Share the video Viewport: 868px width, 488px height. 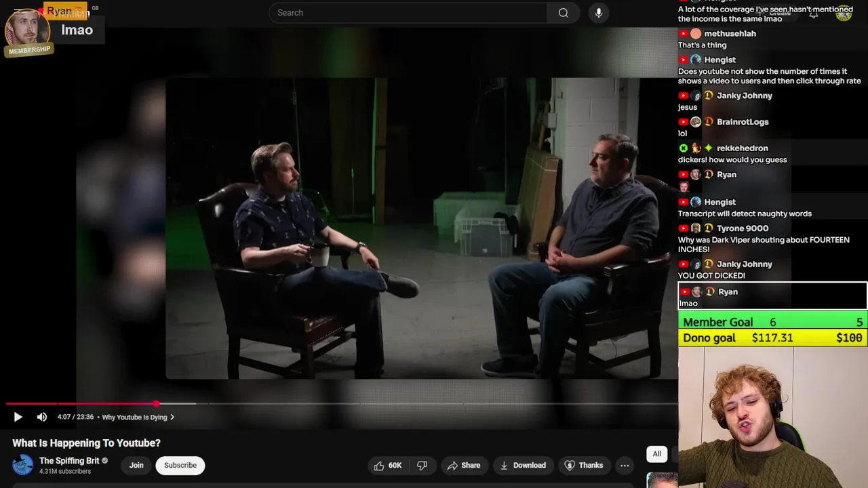(x=464, y=466)
